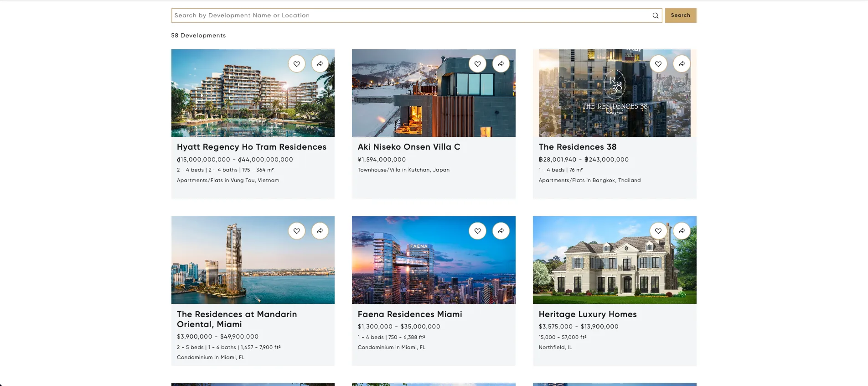
Task: Click price range '$1,300,000 - $35,000,000'
Action: [399, 327]
